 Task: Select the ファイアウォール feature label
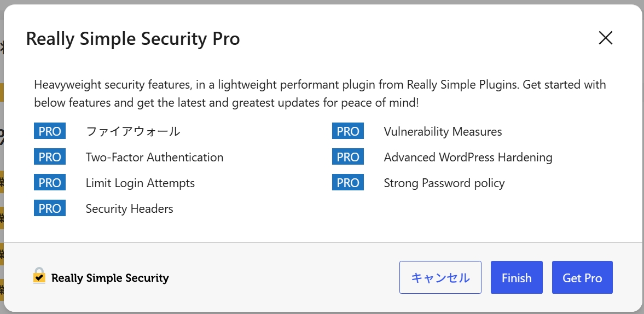[132, 131]
